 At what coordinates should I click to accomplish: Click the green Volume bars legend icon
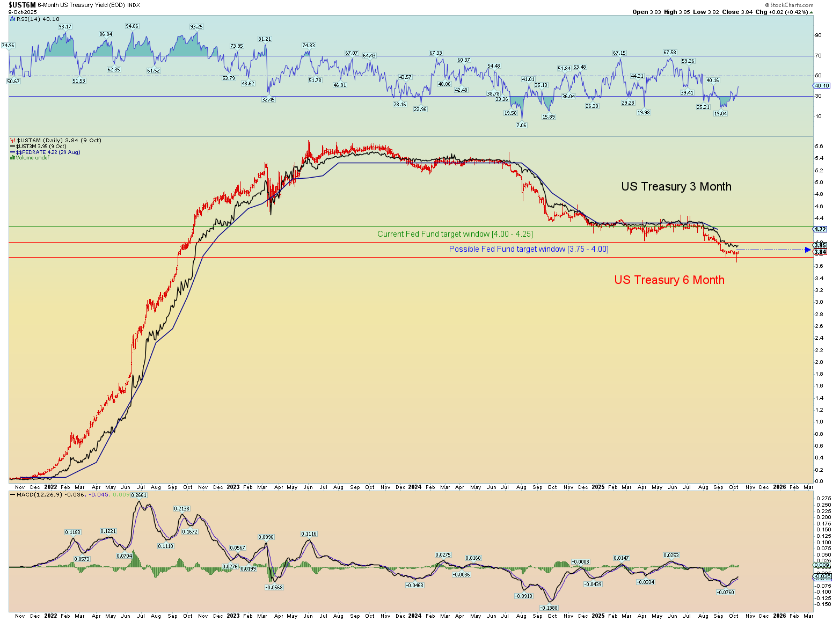tap(13, 158)
